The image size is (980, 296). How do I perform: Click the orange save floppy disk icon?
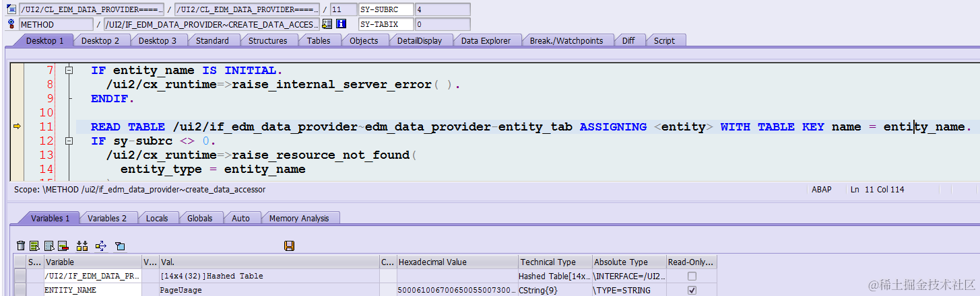[290, 246]
